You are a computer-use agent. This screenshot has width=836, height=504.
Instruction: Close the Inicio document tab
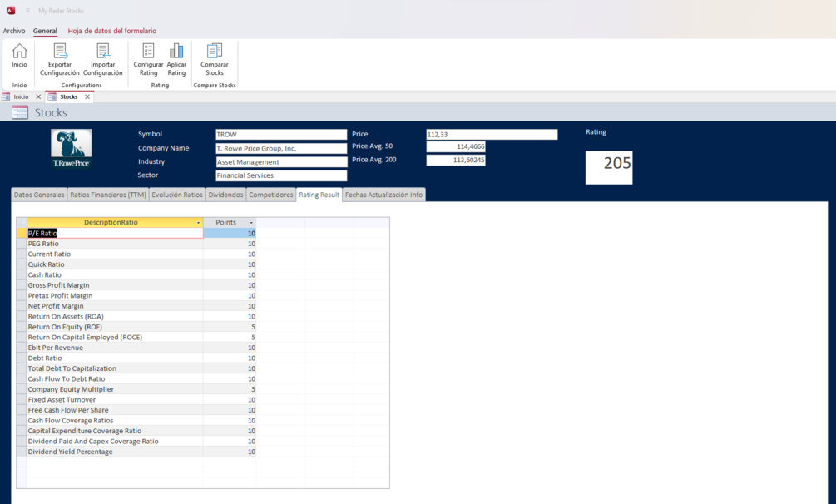click(x=38, y=96)
